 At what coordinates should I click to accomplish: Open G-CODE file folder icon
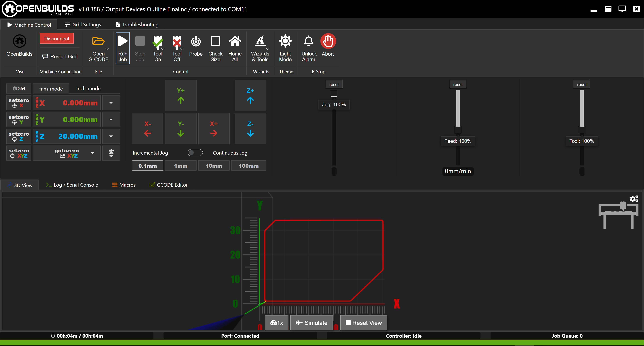click(x=98, y=41)
